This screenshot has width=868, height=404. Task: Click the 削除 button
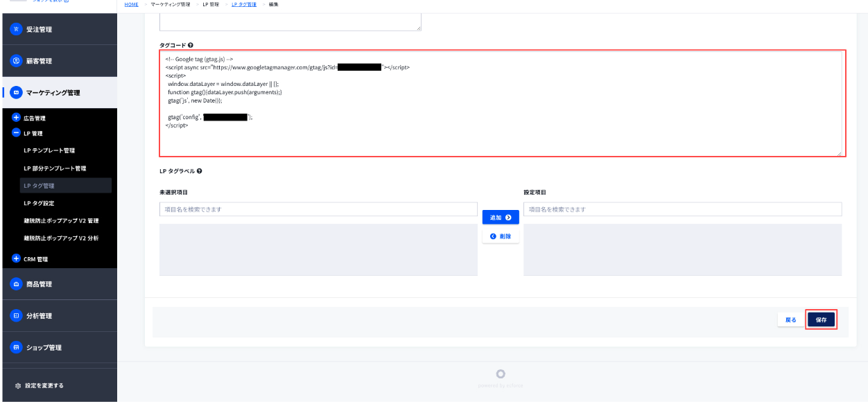(501, 236)
